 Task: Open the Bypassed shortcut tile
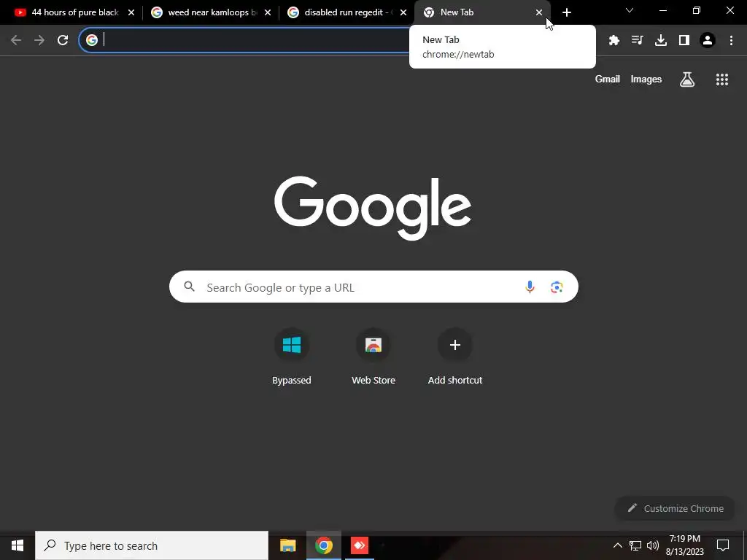(x=292, y=356)
